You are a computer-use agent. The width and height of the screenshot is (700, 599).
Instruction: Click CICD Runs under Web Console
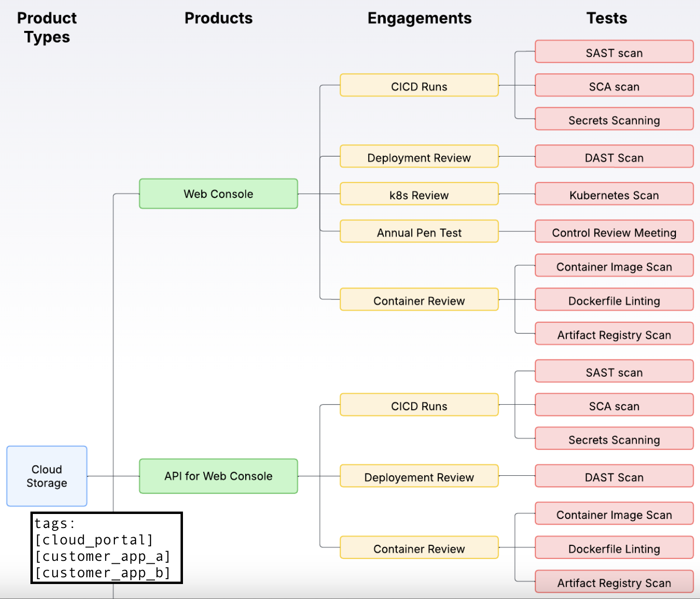pos(419,86)
